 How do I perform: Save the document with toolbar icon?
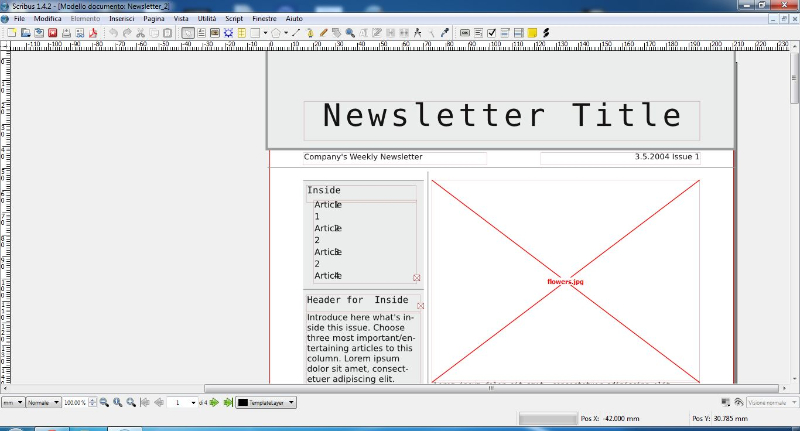tap(39, 33)
